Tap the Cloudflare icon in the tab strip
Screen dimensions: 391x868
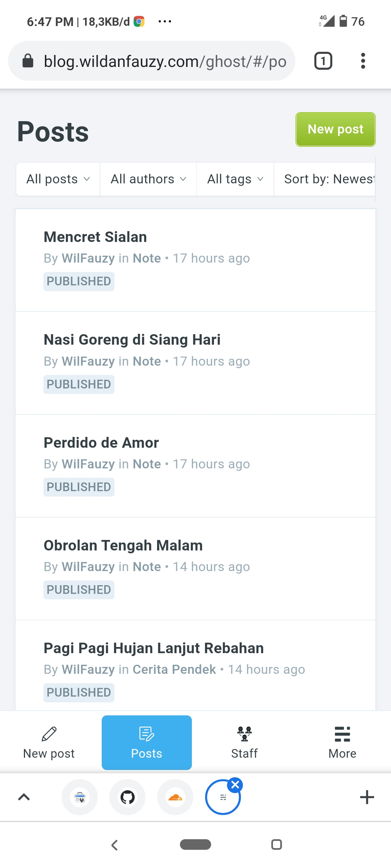point(175,797)
